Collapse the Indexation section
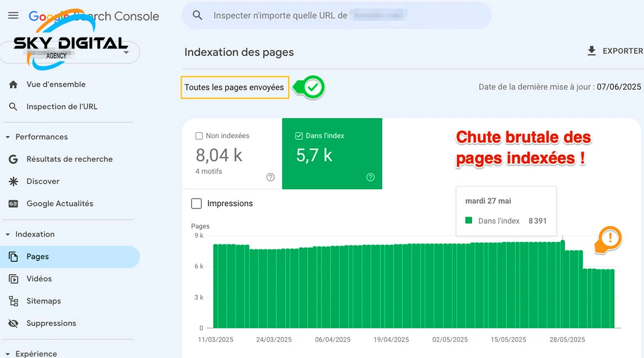644x358 pixels. (x=8, y=234)
